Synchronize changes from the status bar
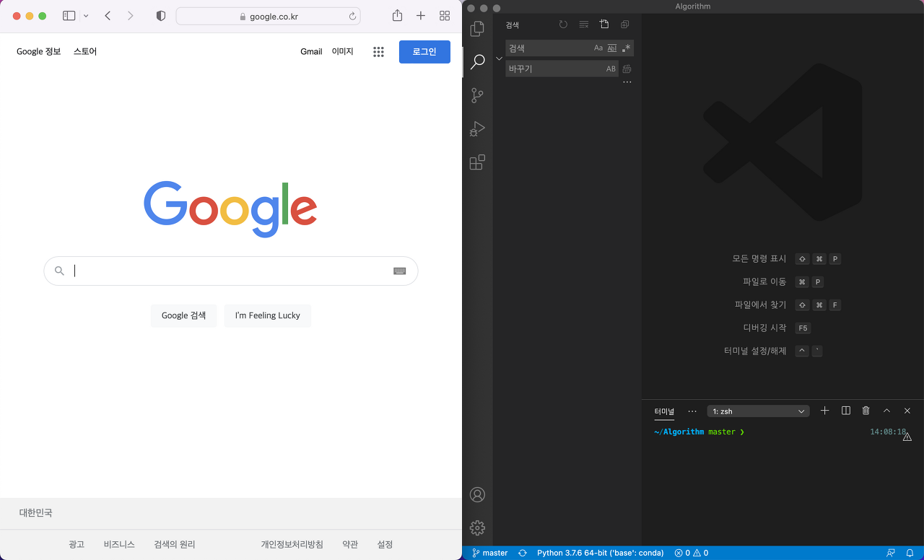The width and height of the screenshot is (924, 560). (x=522, y=553)
